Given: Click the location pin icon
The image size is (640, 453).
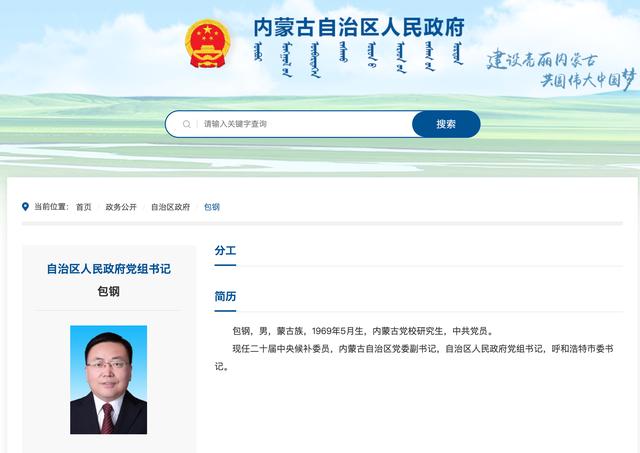Looking at the screenshot, I should 25,207.
